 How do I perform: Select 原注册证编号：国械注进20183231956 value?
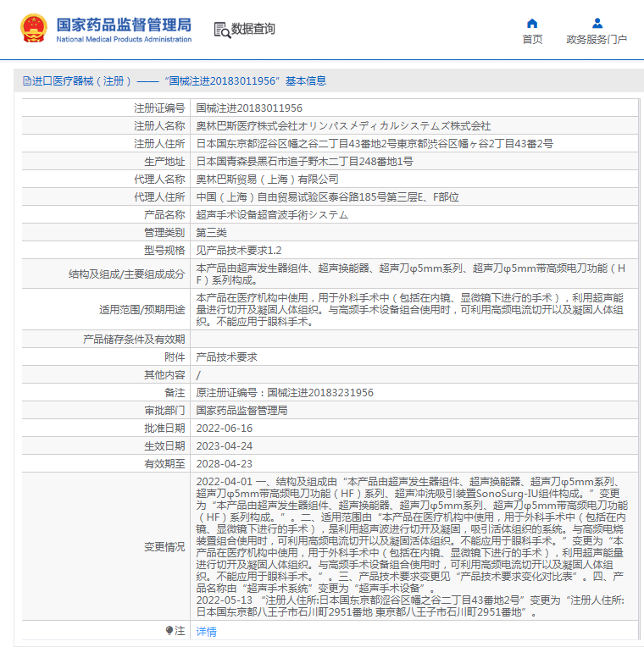click(285, 393)
